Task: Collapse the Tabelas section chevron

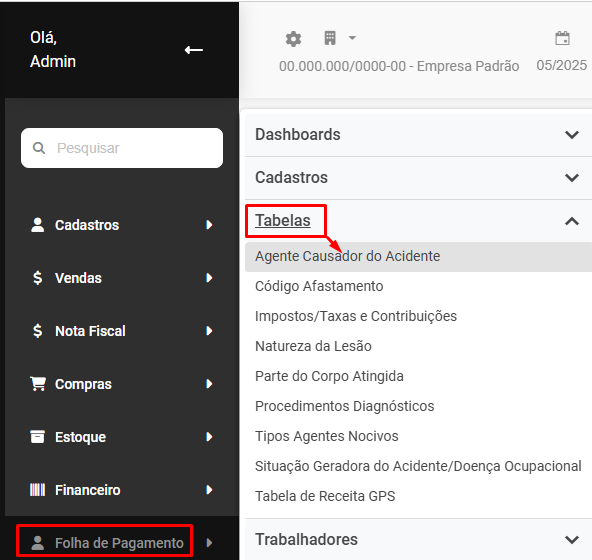Action: (x=572, y=221)
